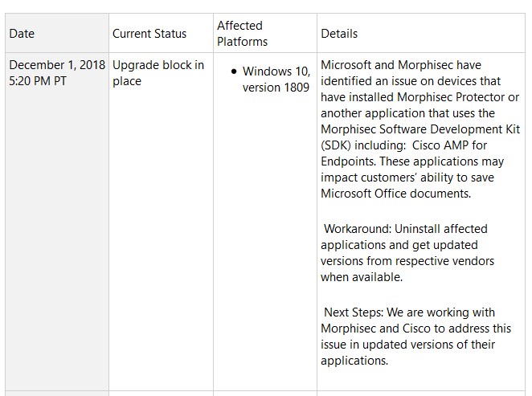Click the Morphisec Software Development Kit text
532x396 pixels.
tap(420, 129)
